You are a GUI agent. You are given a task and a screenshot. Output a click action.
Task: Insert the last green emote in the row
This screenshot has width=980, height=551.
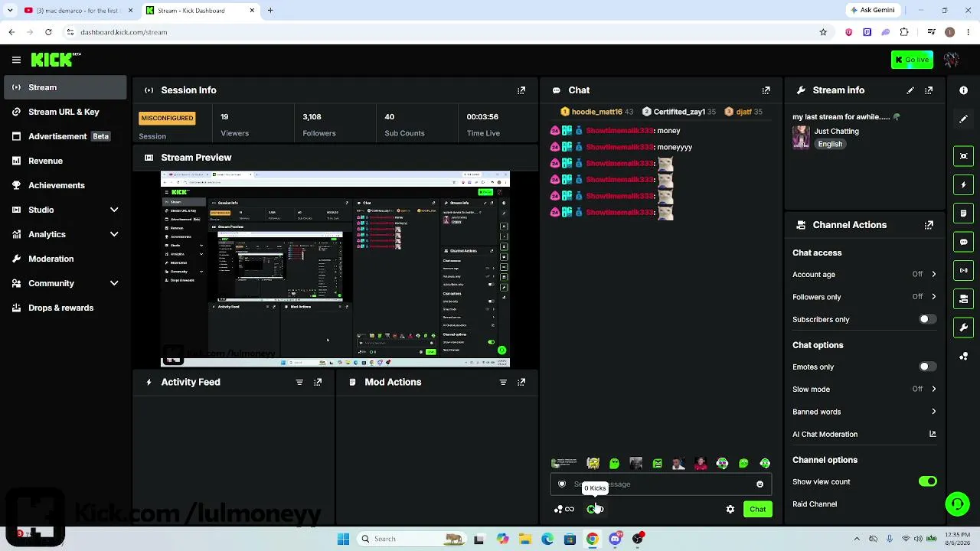[x=765, y=463]
